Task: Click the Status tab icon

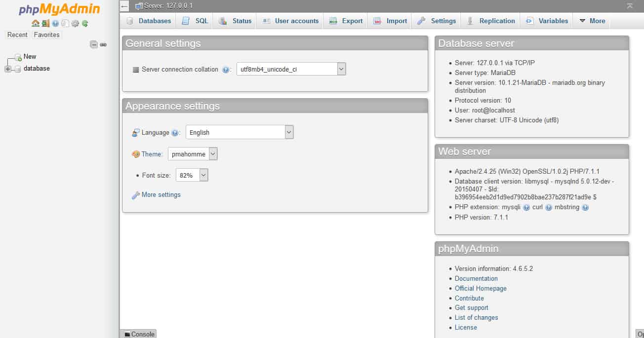Action: pos(223,21)
